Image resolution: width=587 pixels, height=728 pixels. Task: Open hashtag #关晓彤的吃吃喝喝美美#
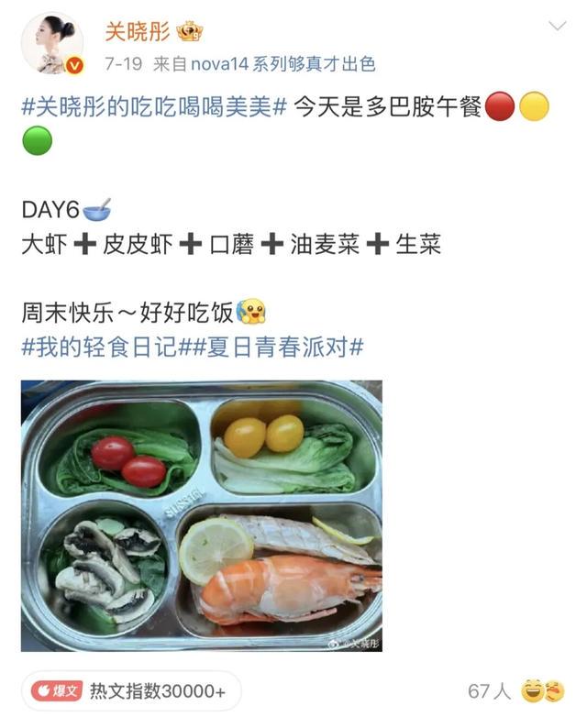coord(154,106)
